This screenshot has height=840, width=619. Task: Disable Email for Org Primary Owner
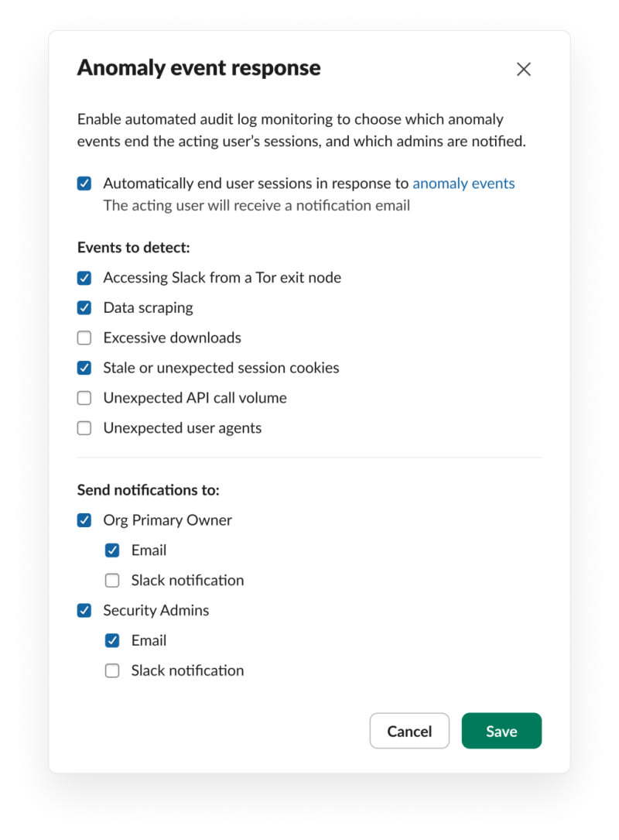[x=112, y=550]
